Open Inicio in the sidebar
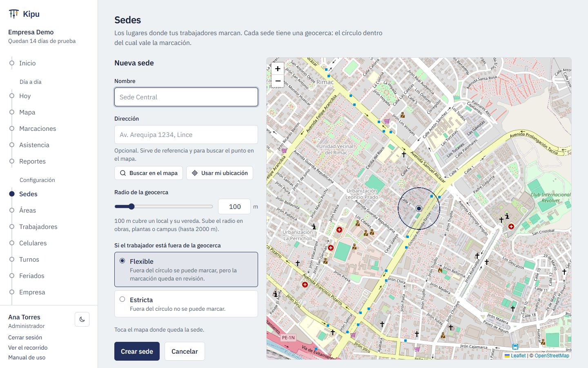 click(27, 63)
